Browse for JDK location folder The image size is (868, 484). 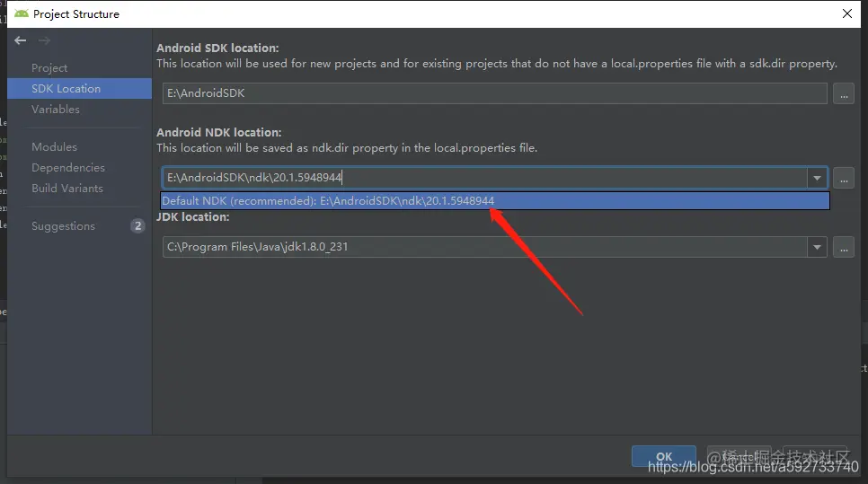844,247
